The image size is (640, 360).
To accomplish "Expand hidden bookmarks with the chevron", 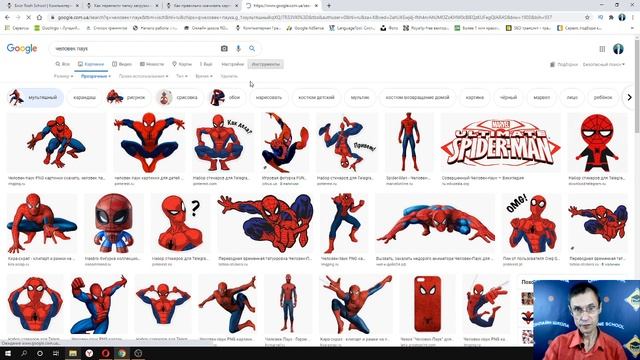I will (x=633, y=28).
